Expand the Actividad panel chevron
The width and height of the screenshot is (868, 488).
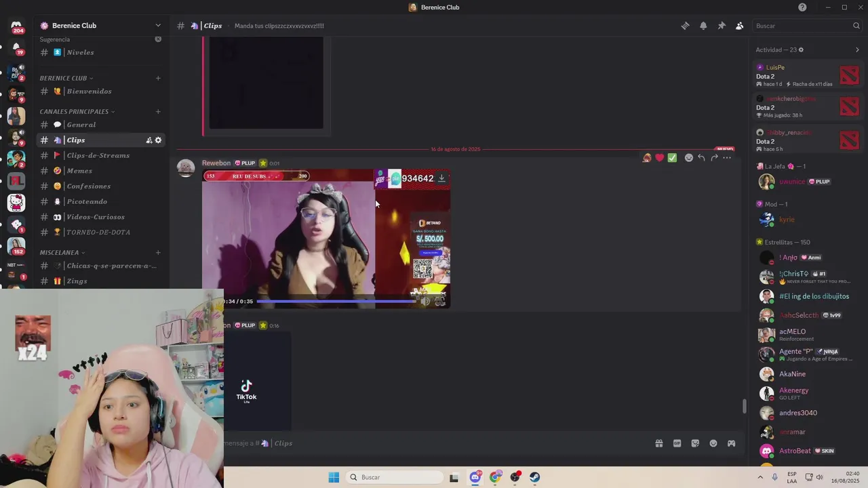point(857,49)
